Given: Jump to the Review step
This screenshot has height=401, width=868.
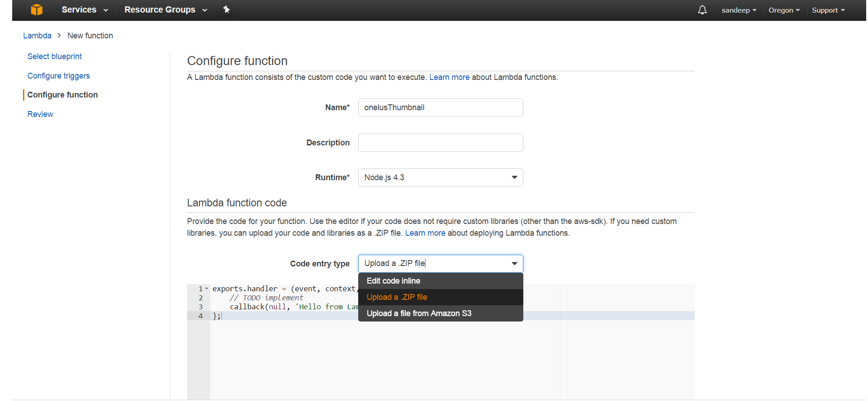Looking at the screenshot, I should 40,114.
